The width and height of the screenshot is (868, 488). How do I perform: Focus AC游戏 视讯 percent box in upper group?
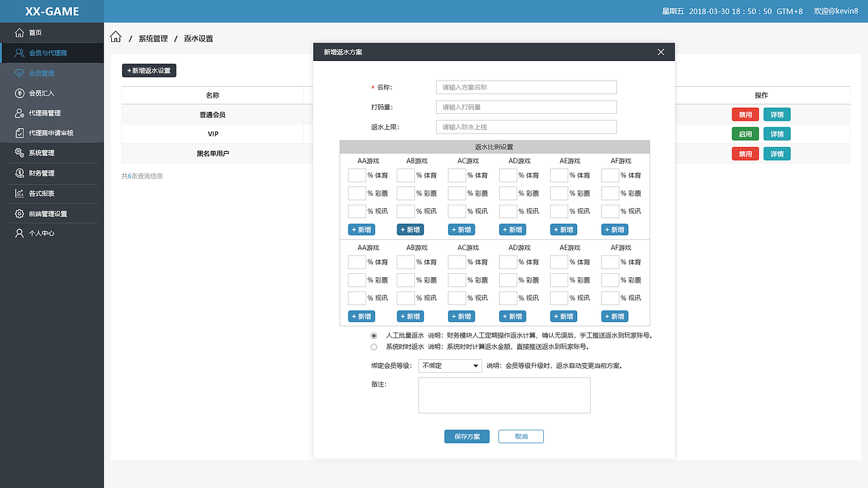pos(457,211)
